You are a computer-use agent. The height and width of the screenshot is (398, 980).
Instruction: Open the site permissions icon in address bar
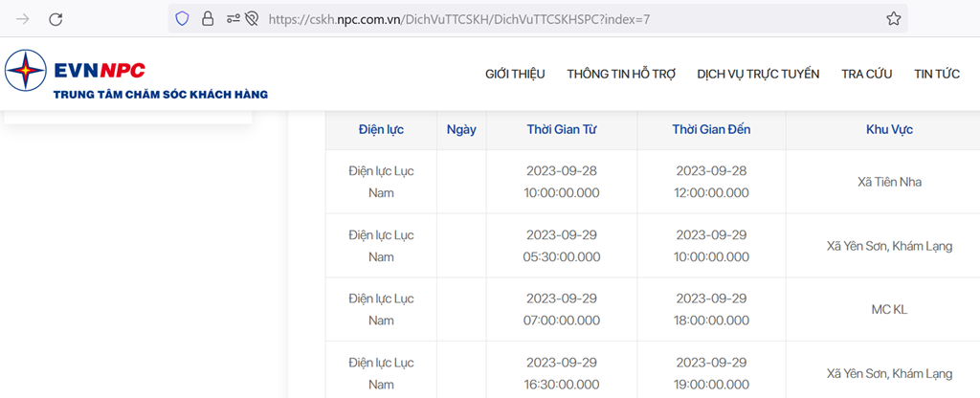coord(233,19)
